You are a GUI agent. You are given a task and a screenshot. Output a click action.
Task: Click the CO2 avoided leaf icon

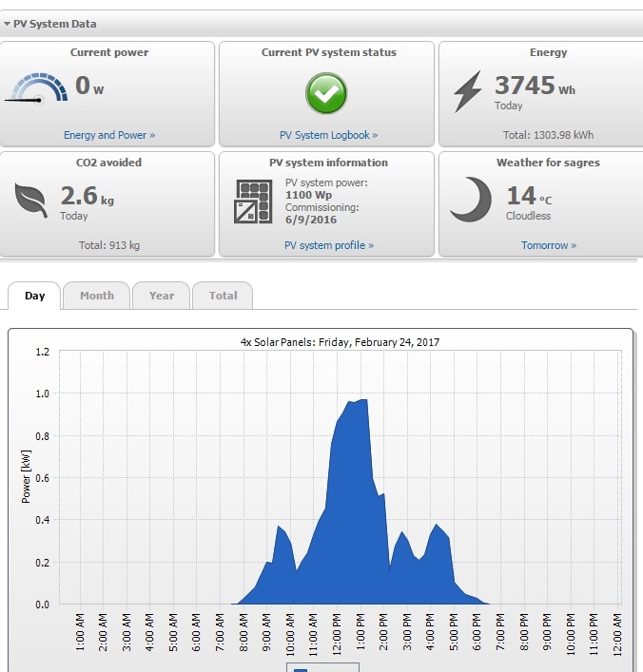pyautogui.click(x=30, y=201)
